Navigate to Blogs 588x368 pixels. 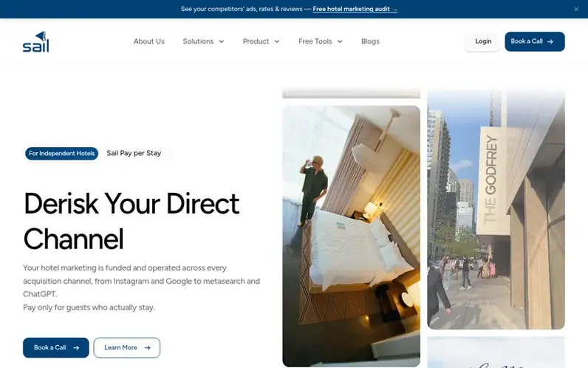pyautogui.click(x=370, y=41)
